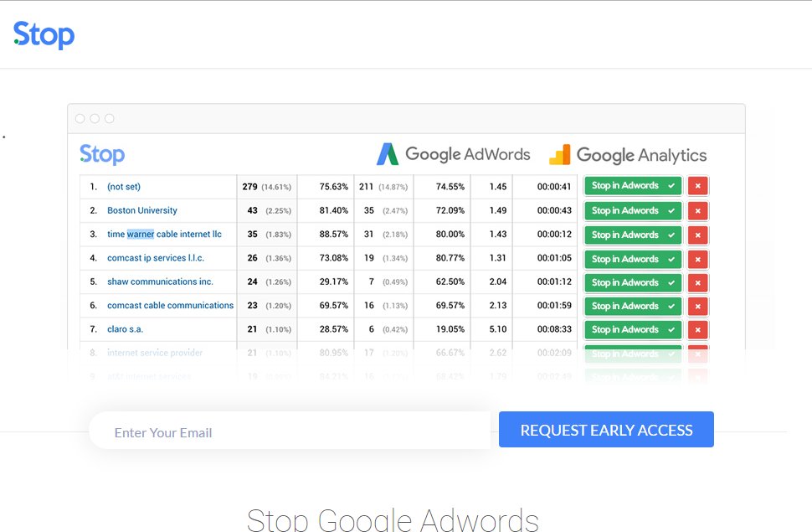Click the Stop logo inside the mockup window
The height and width of the screenshot is (532, 812).
click(x=102, y=154)
